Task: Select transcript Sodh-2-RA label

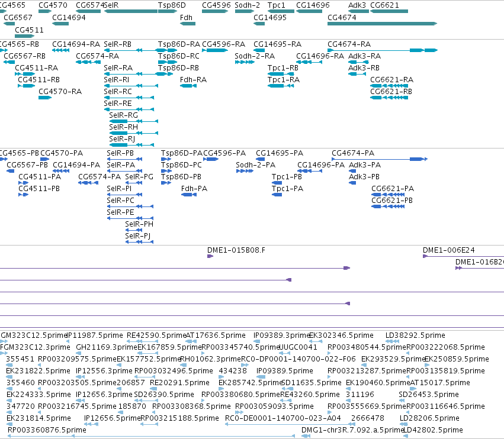Action: coord(255,56)
